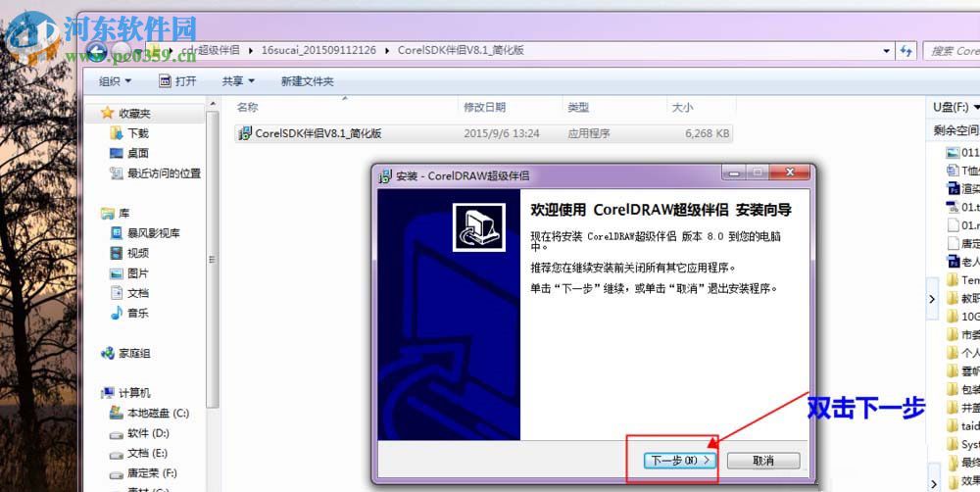980x492 pixels.
Task: Click the 视频 film icon
Action: tap(117, 253)
